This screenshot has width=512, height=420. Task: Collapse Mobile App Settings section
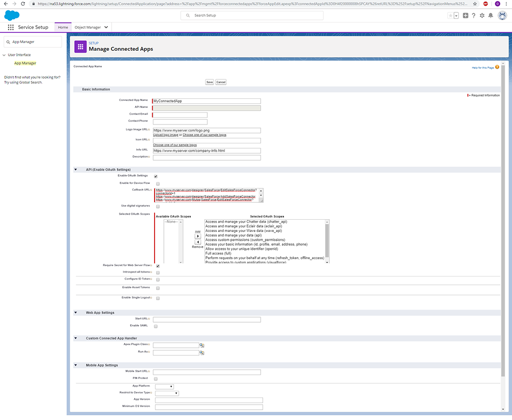tap(76, 366)
